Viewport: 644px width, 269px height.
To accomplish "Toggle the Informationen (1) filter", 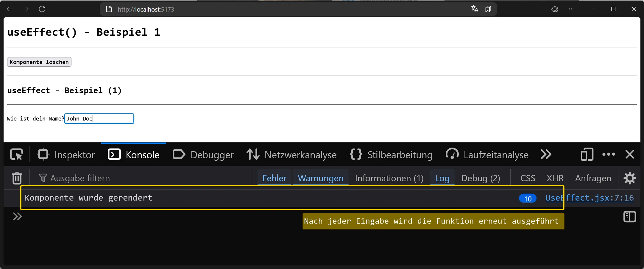I will pyautogui.click(x=389, y=178).
